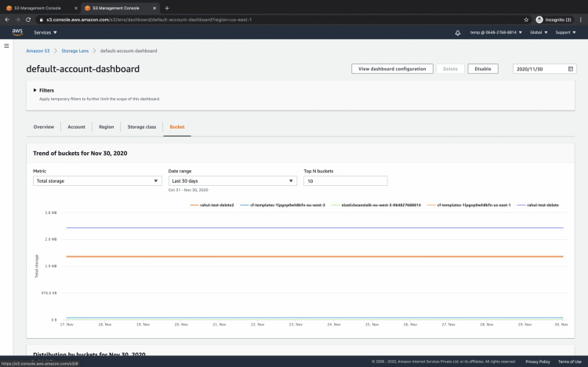Click the AWS logo home icon
The height and width of the screenshot is (367, 588).
pyautogui.click(x=17, y=32)
